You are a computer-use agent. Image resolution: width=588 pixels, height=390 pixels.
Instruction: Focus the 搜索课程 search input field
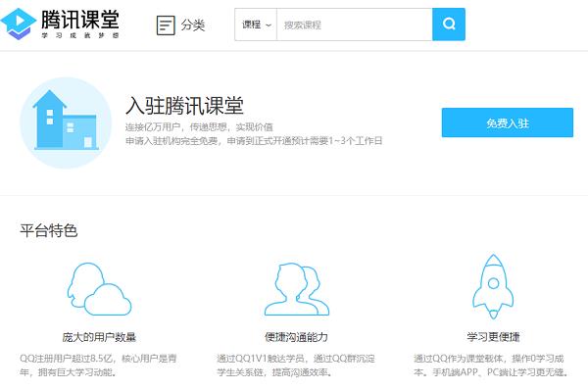[355, 24]
